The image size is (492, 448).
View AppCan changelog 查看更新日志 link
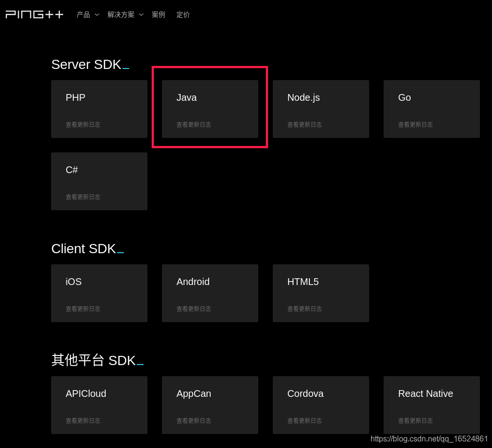point(194,421)
